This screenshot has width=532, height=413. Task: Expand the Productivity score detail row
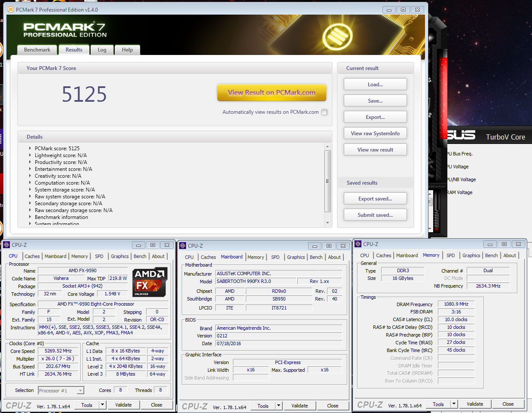coord(30,162)
